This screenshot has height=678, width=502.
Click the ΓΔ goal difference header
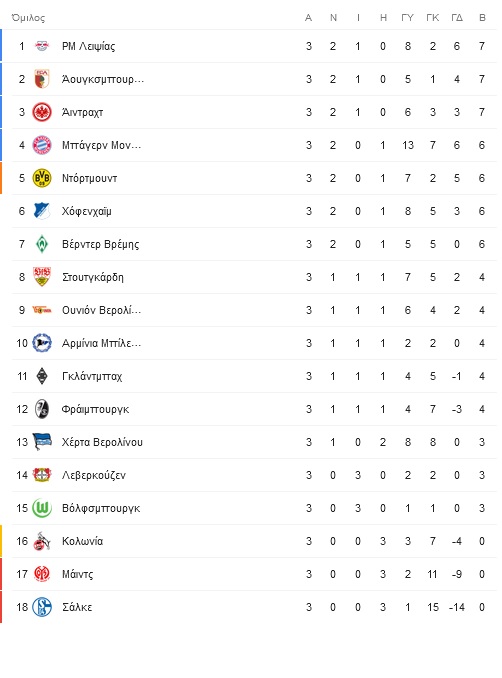click(457, 18)
